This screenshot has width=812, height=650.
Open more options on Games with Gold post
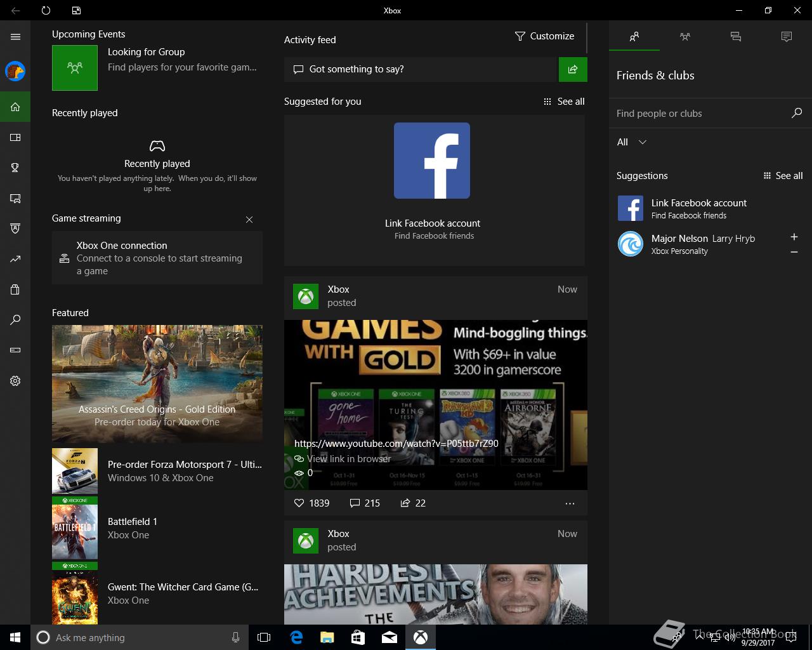tap(570, 503)
